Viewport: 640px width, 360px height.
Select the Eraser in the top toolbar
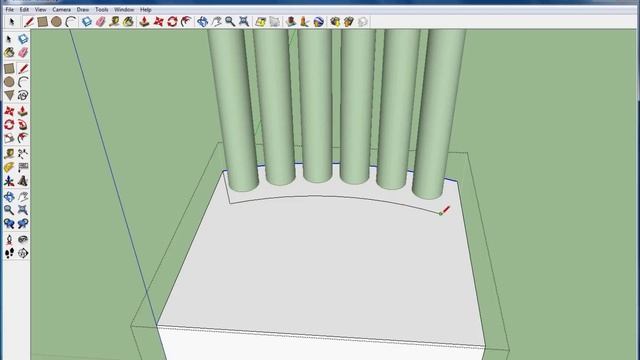(100, 22)
